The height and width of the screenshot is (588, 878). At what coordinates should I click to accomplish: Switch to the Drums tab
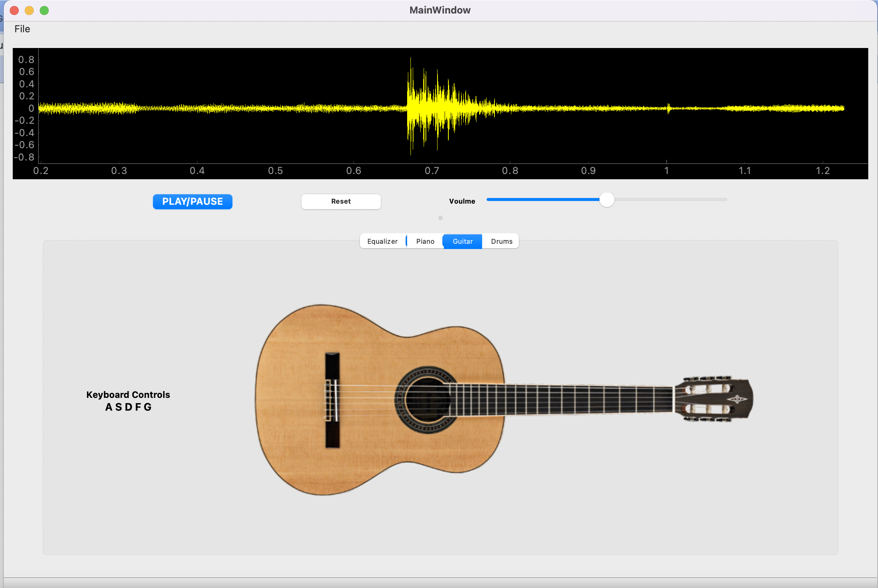point(501,241)
